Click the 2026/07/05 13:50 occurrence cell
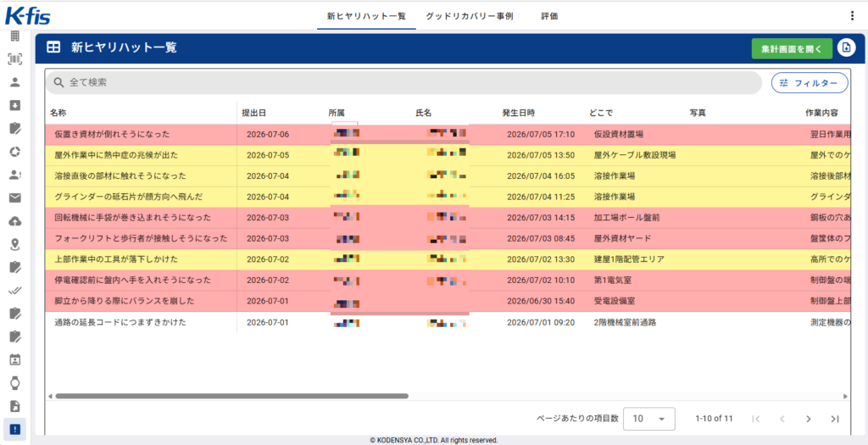The height and width of the screenshot is (445, 868). (x=540, y=155)
